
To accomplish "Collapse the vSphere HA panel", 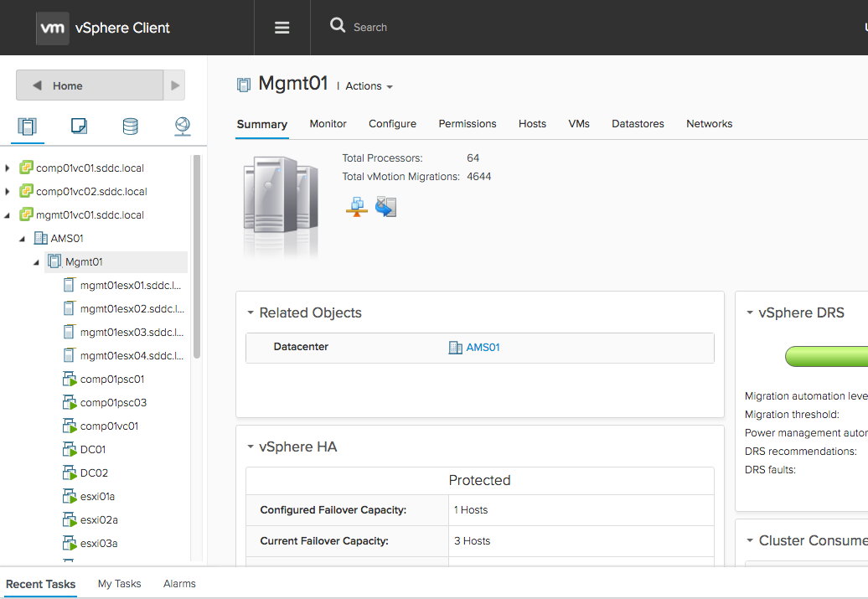I will tap(251, 447).
